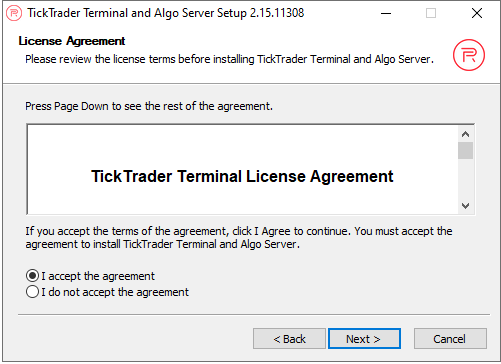Click the license scrollbar up arrow

(x=465, y=134)
